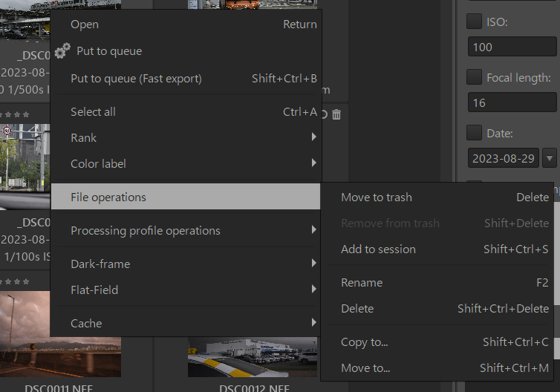Click the trash can icon on the thumbnail

[336, 114]
